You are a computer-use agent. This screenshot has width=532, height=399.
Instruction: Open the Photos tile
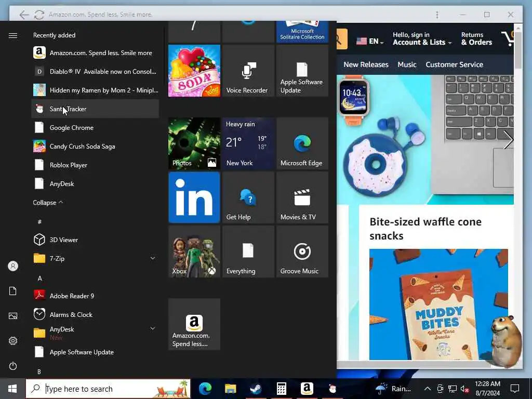point(194,143)
